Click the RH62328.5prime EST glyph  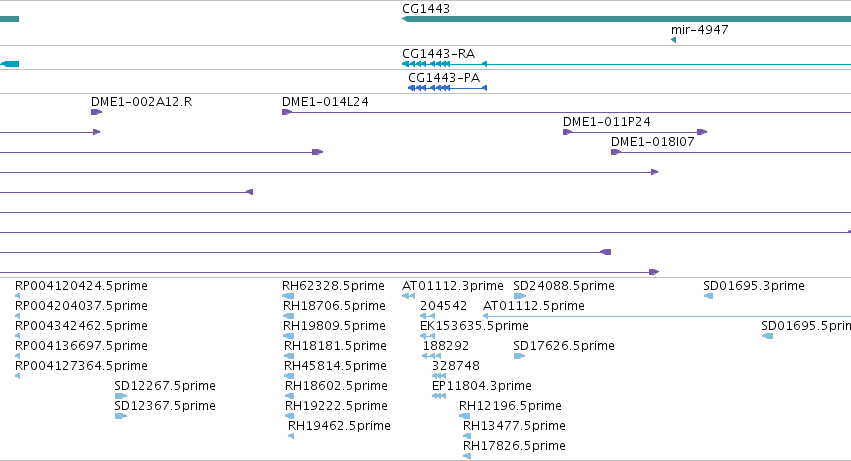pyautogui.click(x=288, y=296)
